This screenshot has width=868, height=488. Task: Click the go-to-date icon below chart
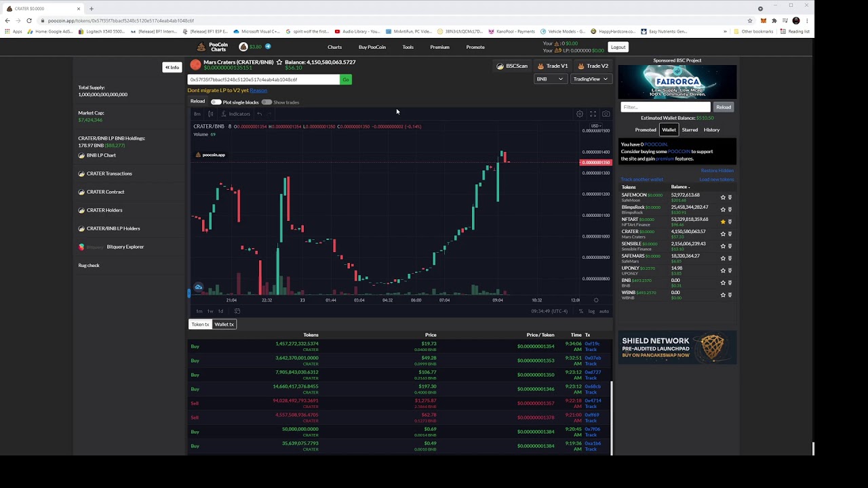coord(237,311)
